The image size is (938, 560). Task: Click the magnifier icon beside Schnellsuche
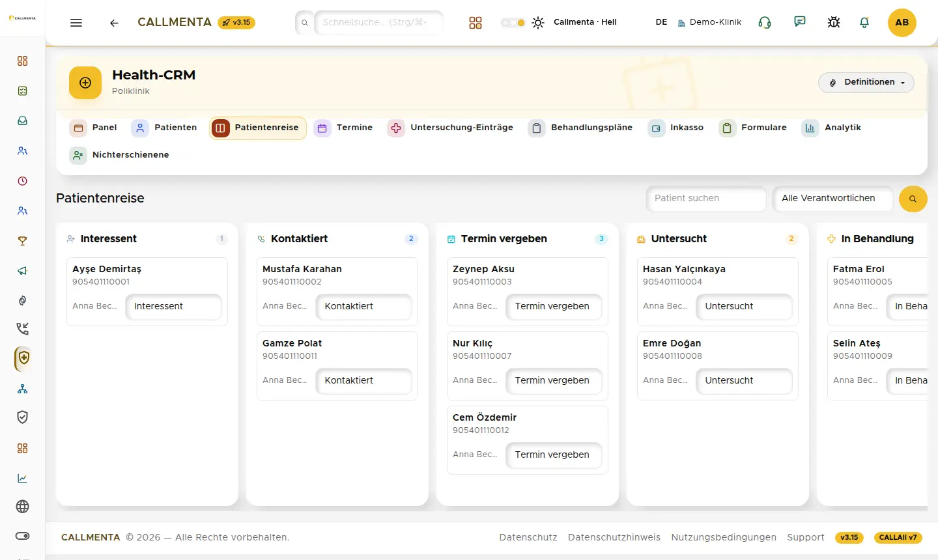(x=304, y=23)
